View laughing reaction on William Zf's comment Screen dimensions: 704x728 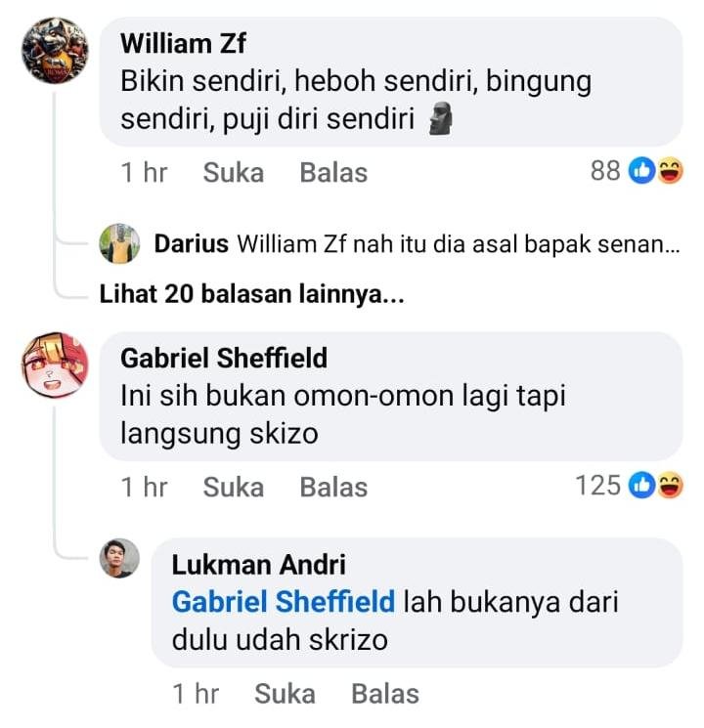(670, 170)
